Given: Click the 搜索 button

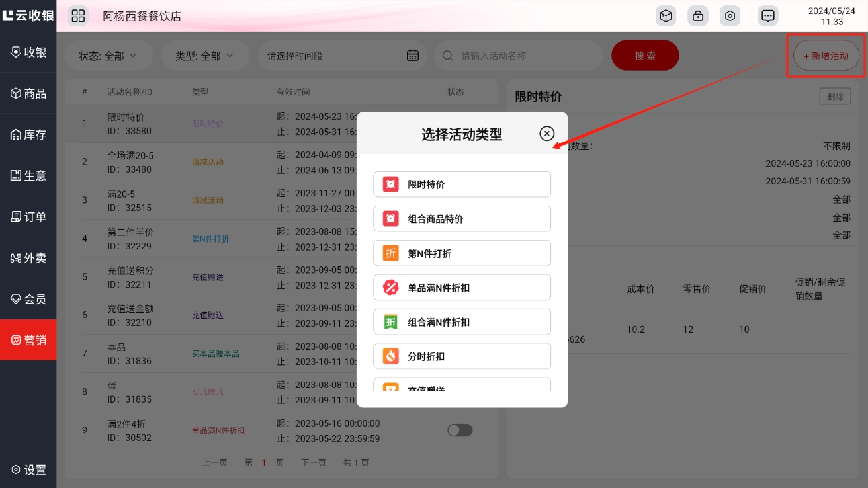Looking at the screenshot, I should click(645, 56).
